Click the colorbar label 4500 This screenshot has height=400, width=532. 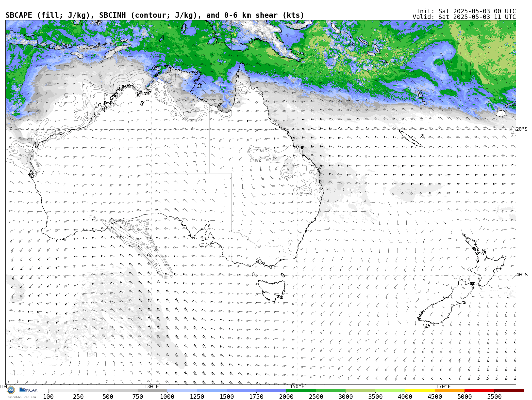(x=435, y=397)
